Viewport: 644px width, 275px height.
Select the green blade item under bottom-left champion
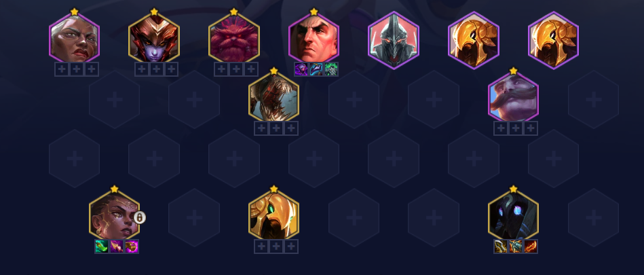pyautogui.click(x=101, y=246)
